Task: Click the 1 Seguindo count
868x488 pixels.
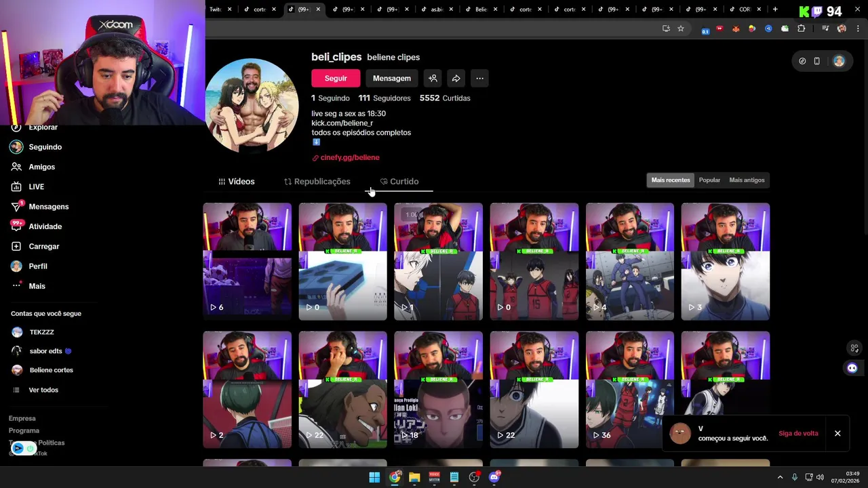Action: 331,98
